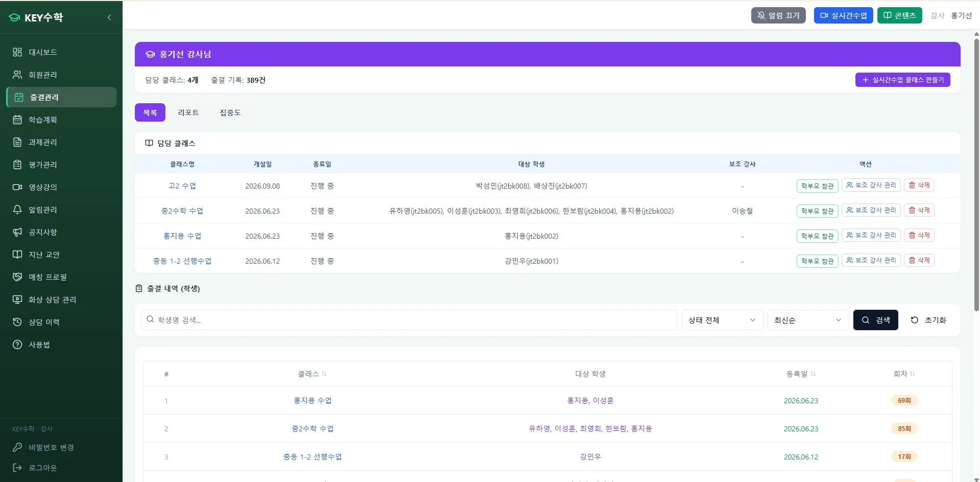
Task: Open 중등 1-2 선행수업 in attendance row 3
Action: [x=313, y=457]
